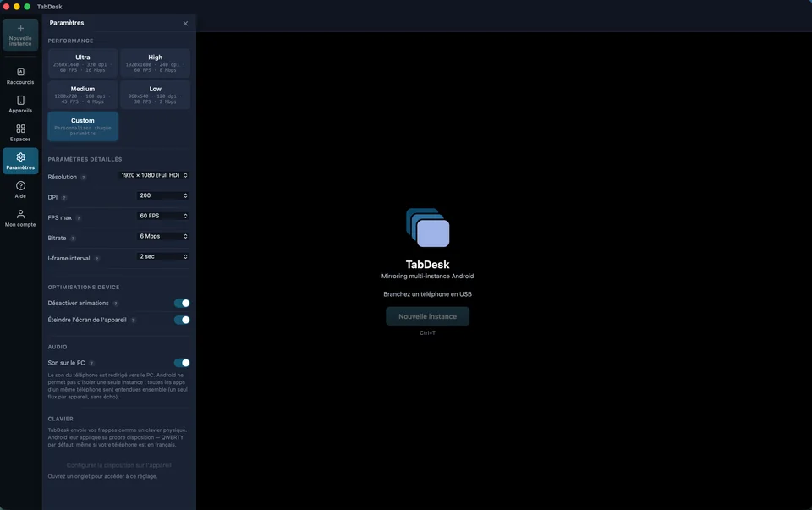The image size is (812, 510).
Task: Open the FPS max dropdown
Action: tap(163, 216)
